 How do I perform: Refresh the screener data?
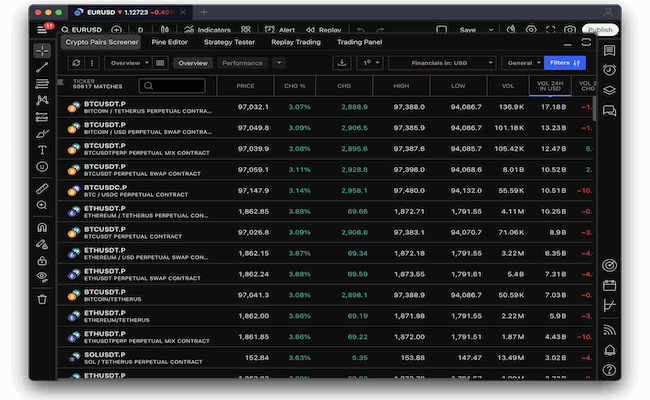click(x=76, y=63)
